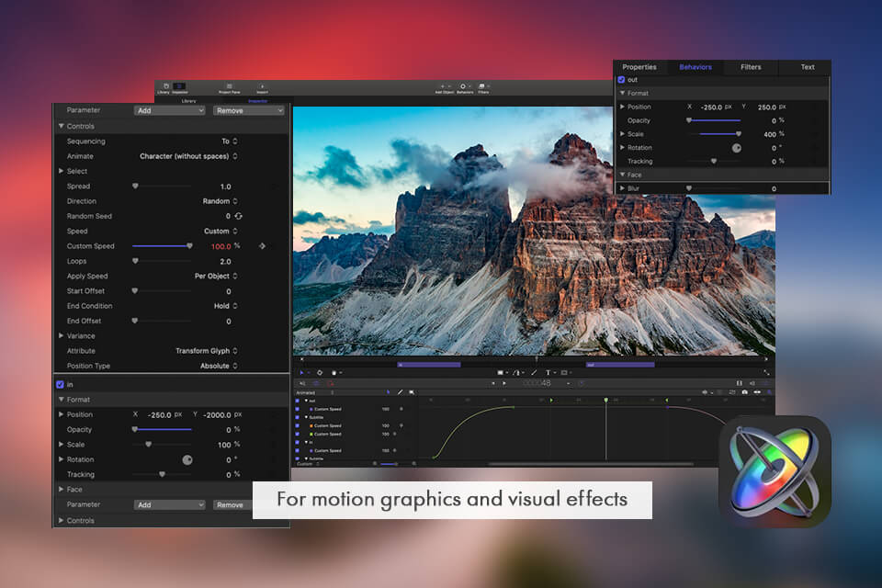
Task: Click the keyframe editor zoom slider
Action: (388, 464)
